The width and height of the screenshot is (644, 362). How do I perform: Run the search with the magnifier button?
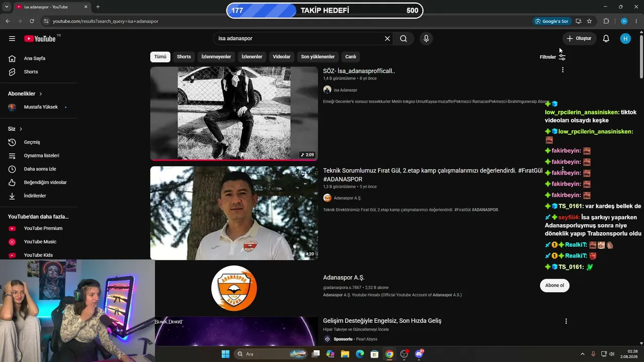pyautogui.click(x=404, y=39)
